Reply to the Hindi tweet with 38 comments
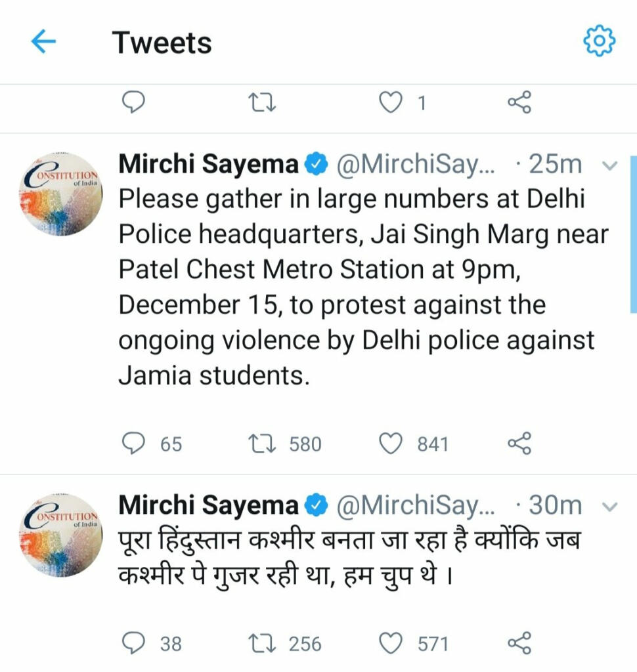Viewport: 637px width, 672px height. point(133,643)
